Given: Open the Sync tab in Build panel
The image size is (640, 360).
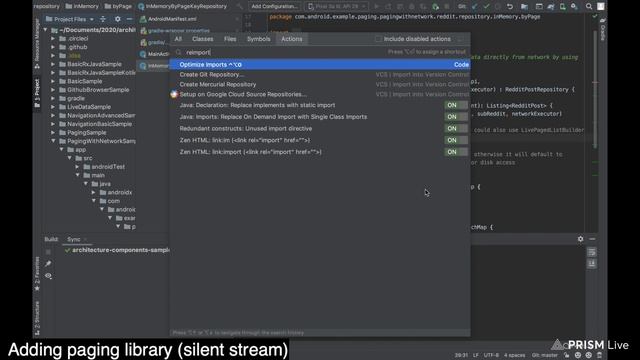Looking at the screenshot, I should pos(74,240).
